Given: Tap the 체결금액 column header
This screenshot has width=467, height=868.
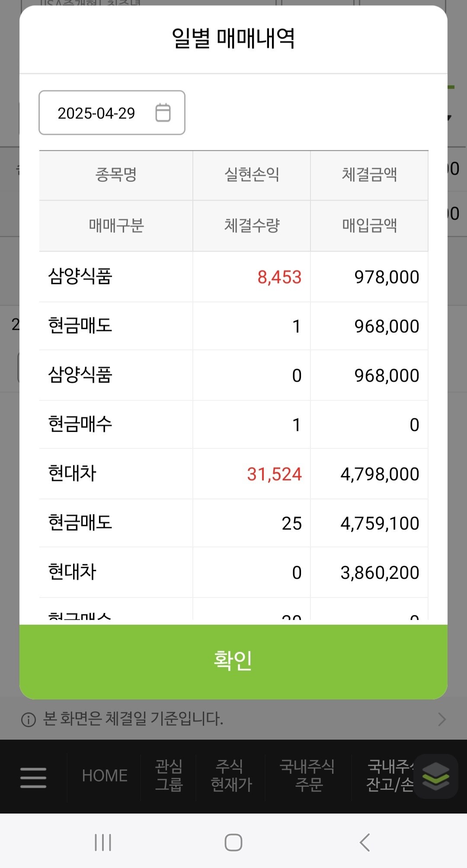Looking at the screenshot, I should point(369,175).
